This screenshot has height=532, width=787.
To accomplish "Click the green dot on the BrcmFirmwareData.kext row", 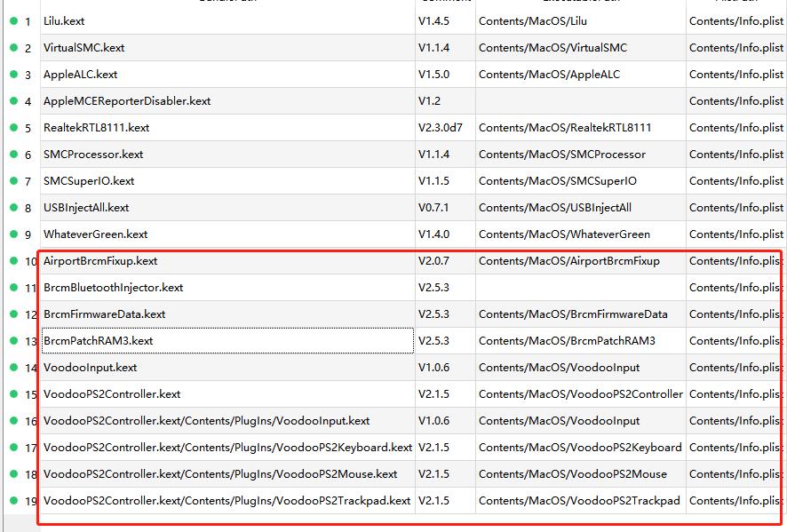I will [13, 314].
